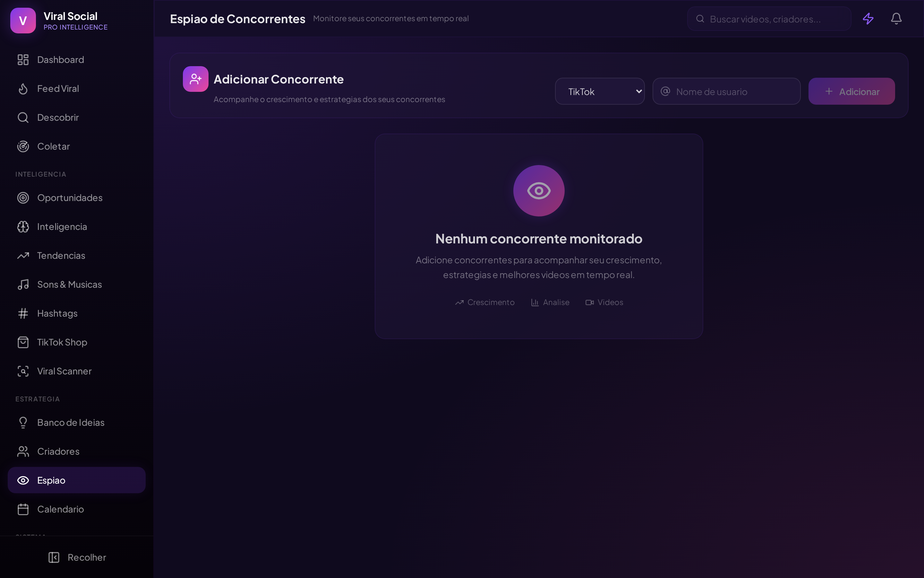924x578 pixels.
Task: Click the Sons & Musicas note icon
Action: [x=23, y=285]
